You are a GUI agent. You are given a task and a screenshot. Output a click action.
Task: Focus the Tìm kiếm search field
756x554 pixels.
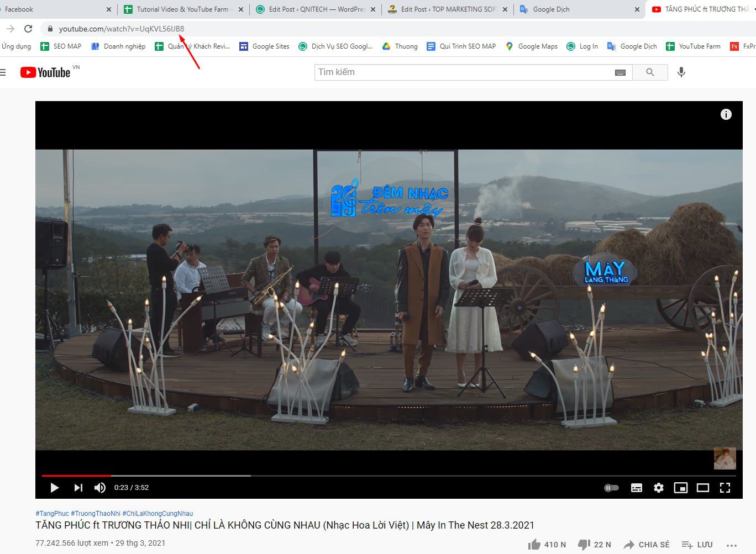[464, 72]
